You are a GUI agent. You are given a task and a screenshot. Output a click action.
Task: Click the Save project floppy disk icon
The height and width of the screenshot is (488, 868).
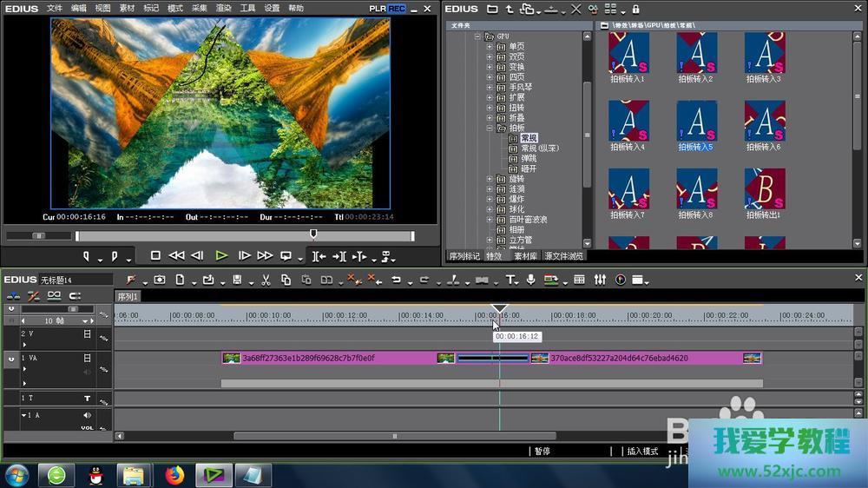[x=236, y=280]
